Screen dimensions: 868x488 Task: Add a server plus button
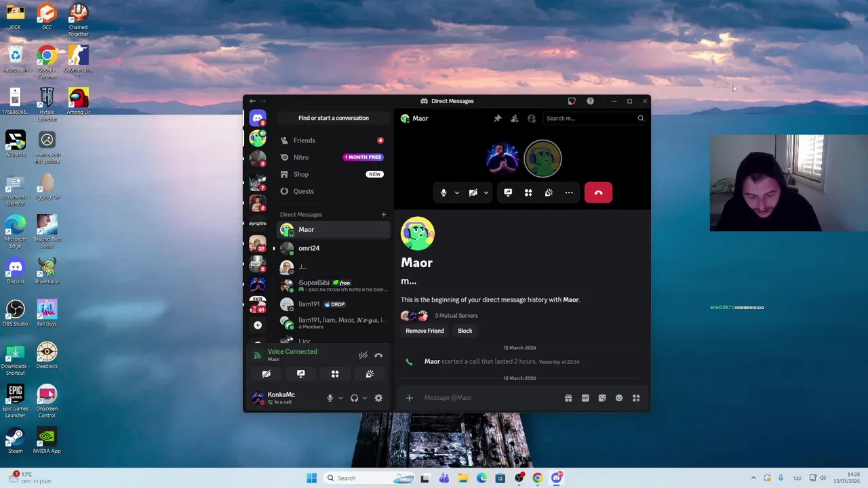[258, 325]
